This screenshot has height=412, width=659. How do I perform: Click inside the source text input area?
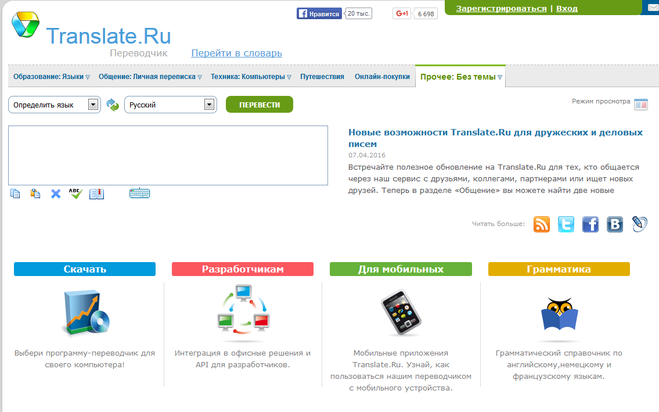168,155
